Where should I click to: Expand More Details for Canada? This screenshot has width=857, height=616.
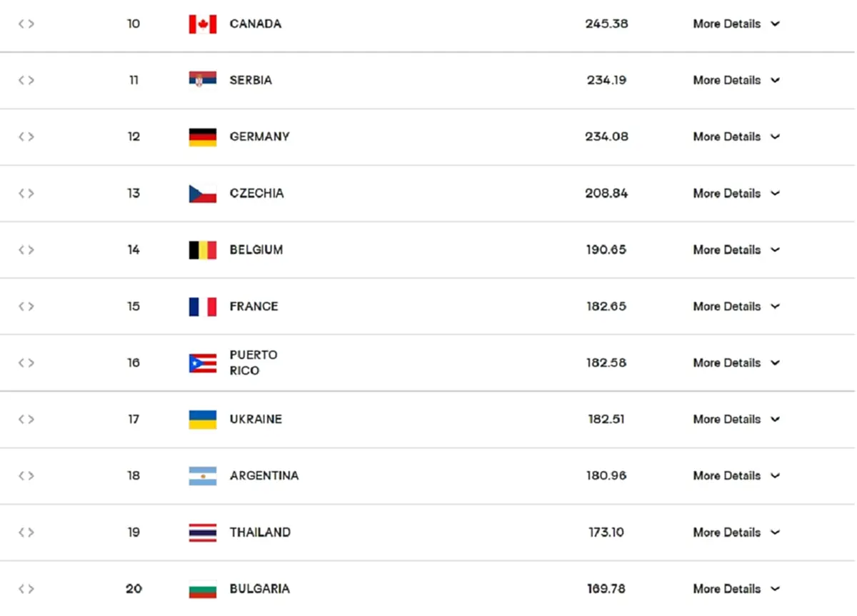(x=736, y=24)
